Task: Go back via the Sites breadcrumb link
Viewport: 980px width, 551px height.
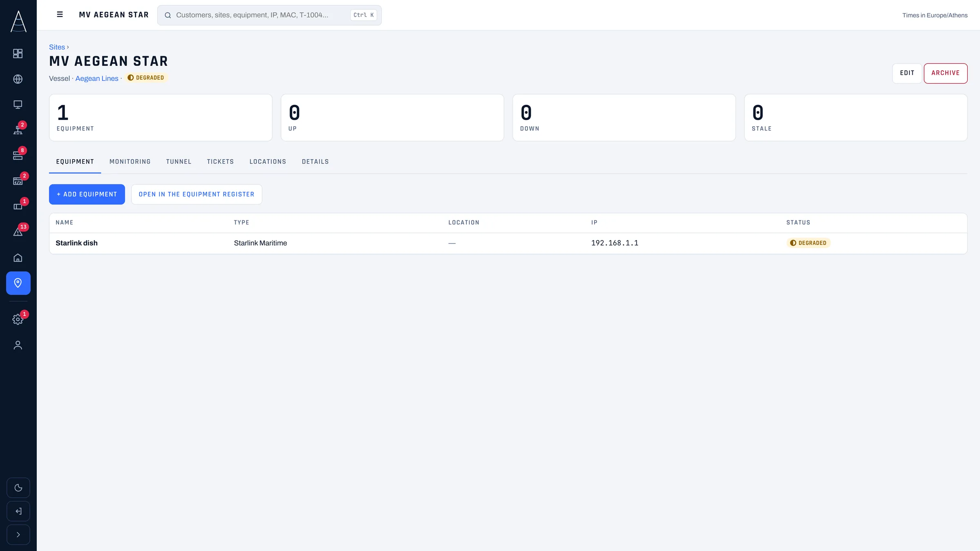Action: point(57,47)
